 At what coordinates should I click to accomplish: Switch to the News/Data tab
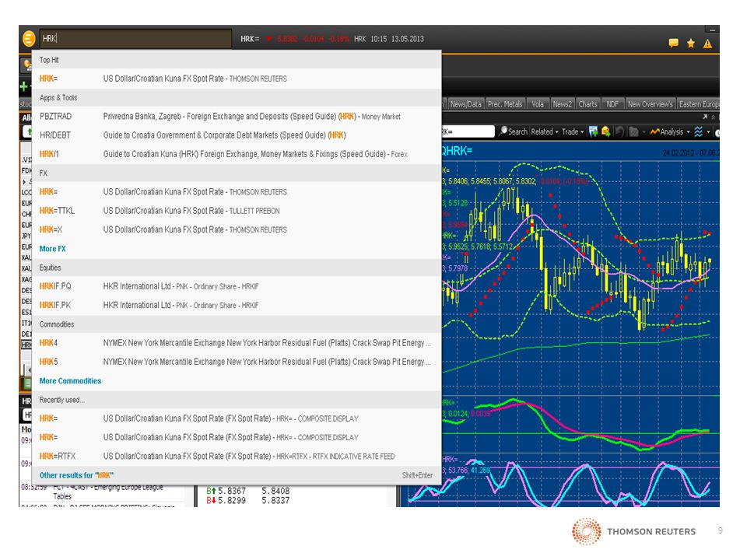465,103
